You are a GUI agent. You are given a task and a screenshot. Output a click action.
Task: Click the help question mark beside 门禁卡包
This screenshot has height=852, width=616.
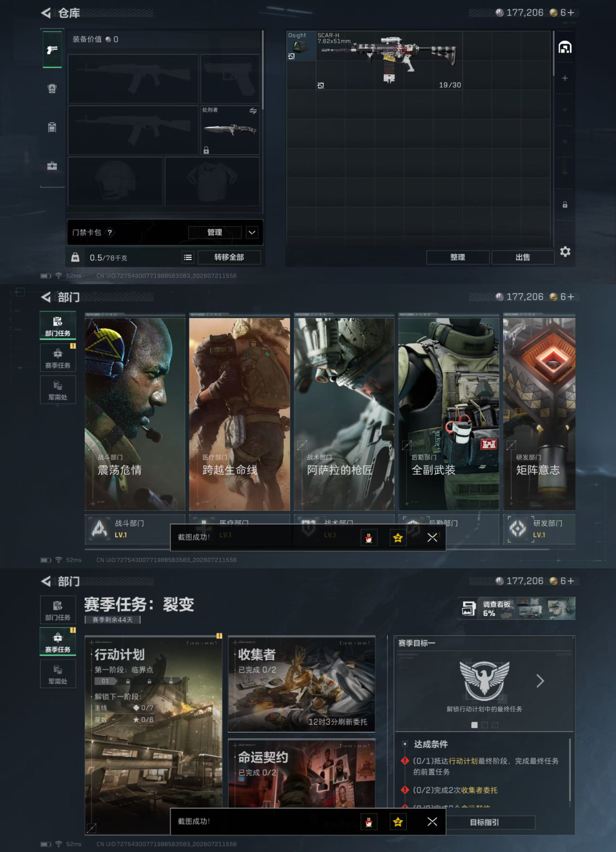(110, 232)
